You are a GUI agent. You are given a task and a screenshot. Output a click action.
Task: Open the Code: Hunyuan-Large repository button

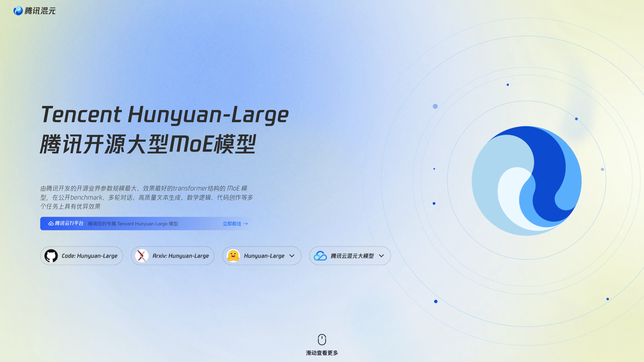(81, 256)
